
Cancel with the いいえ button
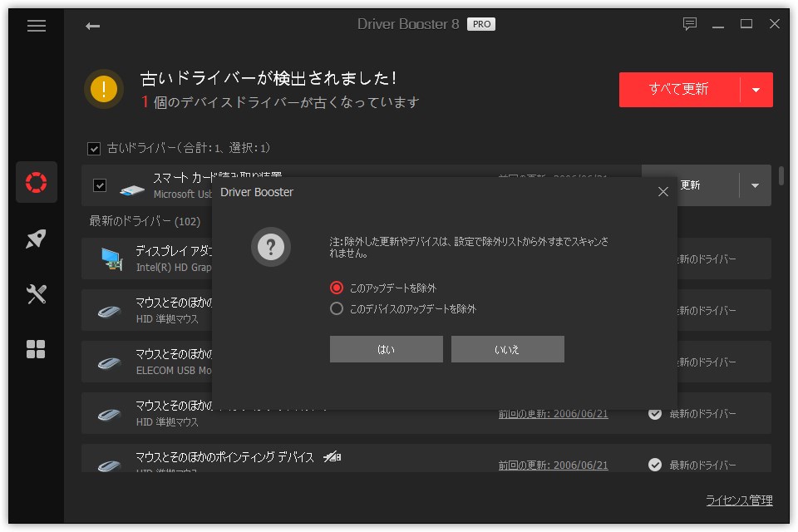pyautogui.click(x=507, y=349)
